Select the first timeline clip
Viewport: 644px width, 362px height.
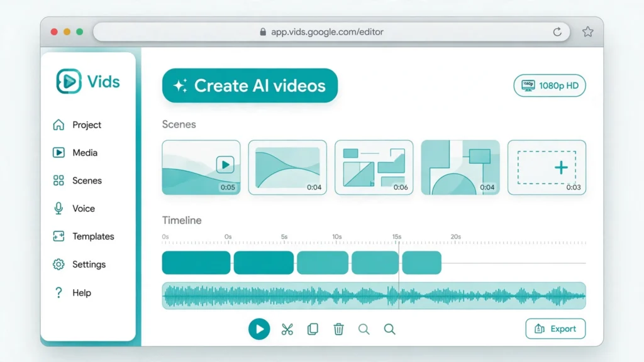tap(196, 263)
